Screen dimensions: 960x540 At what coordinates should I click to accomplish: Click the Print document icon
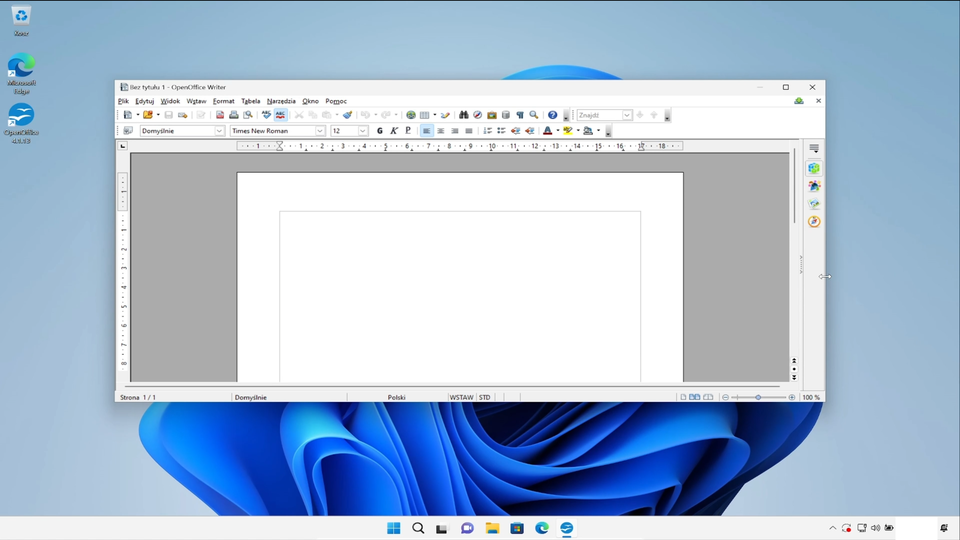pos(234,115)
